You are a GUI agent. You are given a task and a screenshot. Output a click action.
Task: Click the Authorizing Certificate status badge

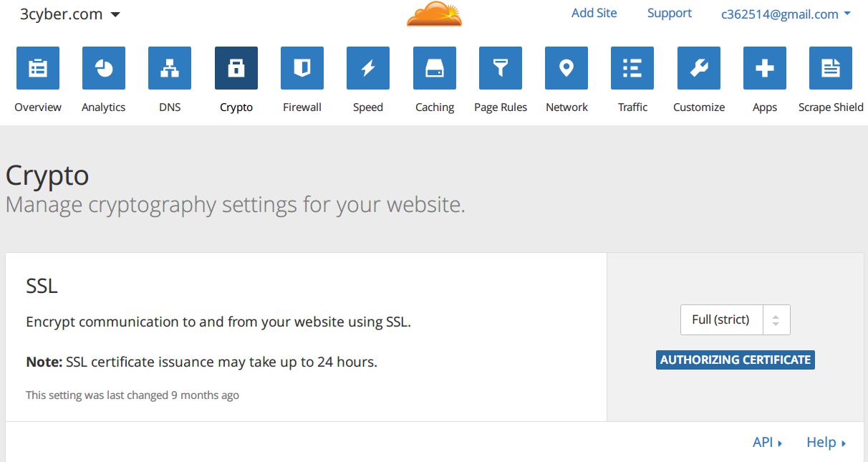click(x=736, y=360)
